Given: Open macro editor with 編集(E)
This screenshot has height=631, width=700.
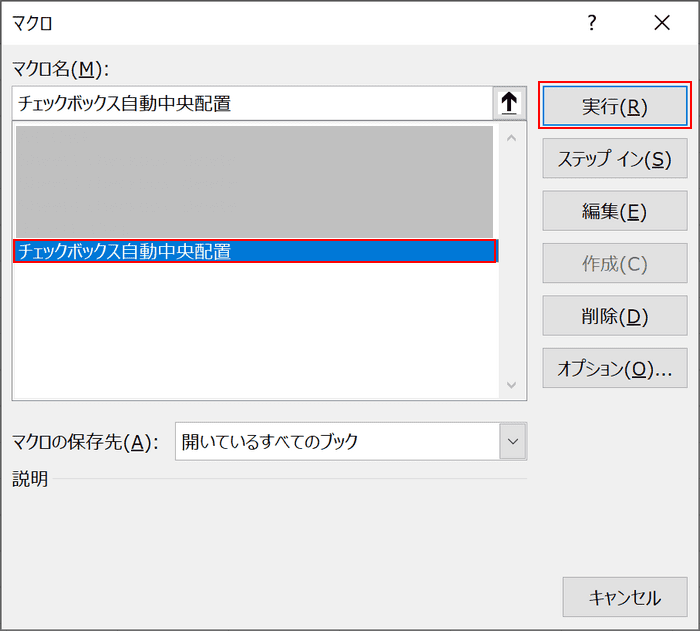Looking at the screenshot, I should tap(615, 211).
